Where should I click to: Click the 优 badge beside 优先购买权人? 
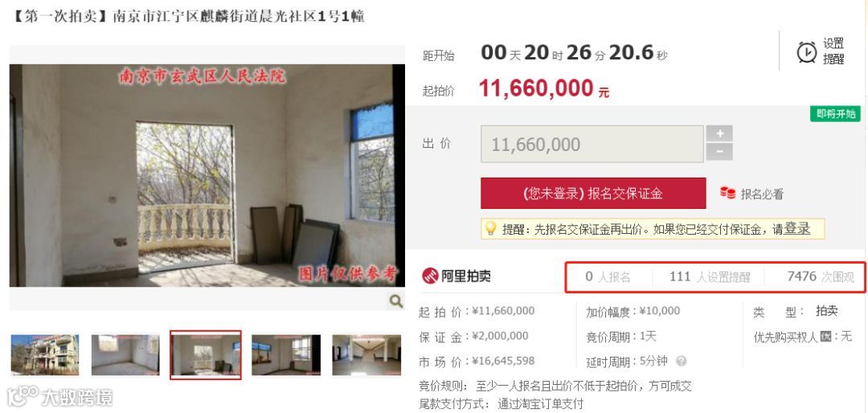(825, 336)
